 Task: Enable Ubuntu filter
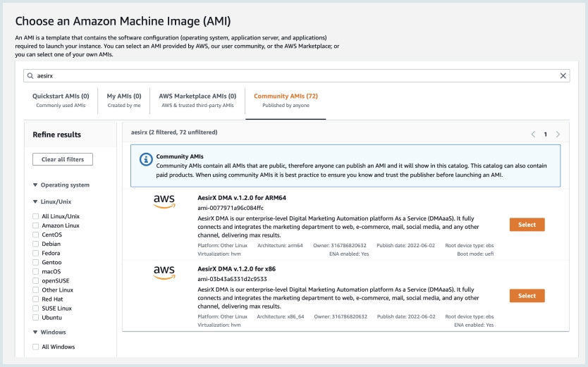tap(36, 317)
